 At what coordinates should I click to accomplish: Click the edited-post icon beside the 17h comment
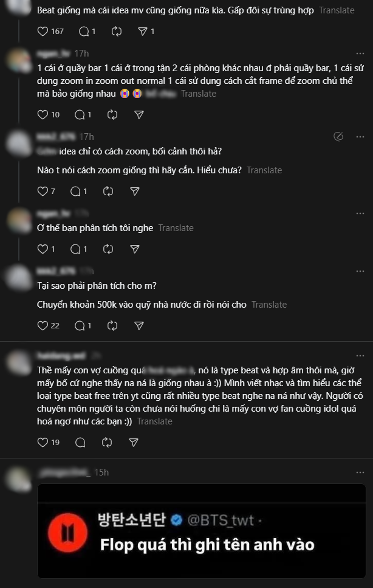point(339,137)
